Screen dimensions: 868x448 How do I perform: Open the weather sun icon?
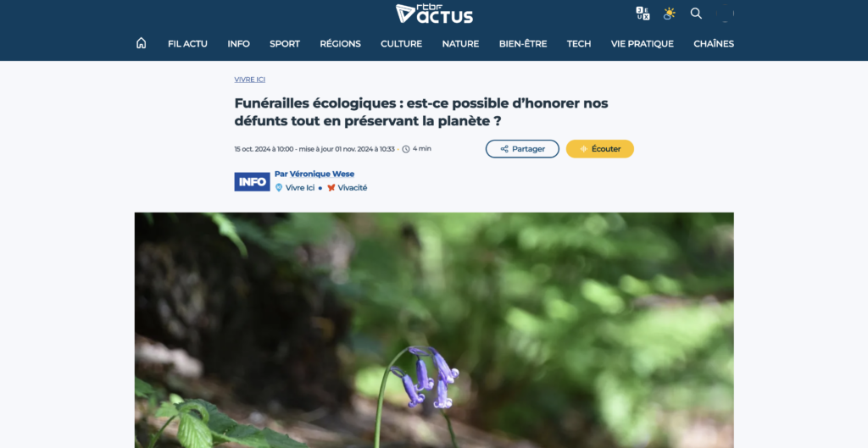(x=670, y=14)
